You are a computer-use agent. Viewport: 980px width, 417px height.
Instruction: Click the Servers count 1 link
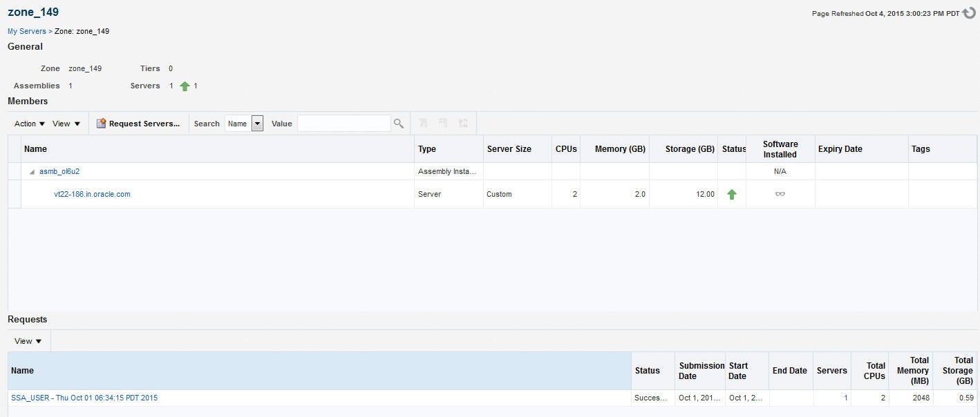click(x=171, y=86)
